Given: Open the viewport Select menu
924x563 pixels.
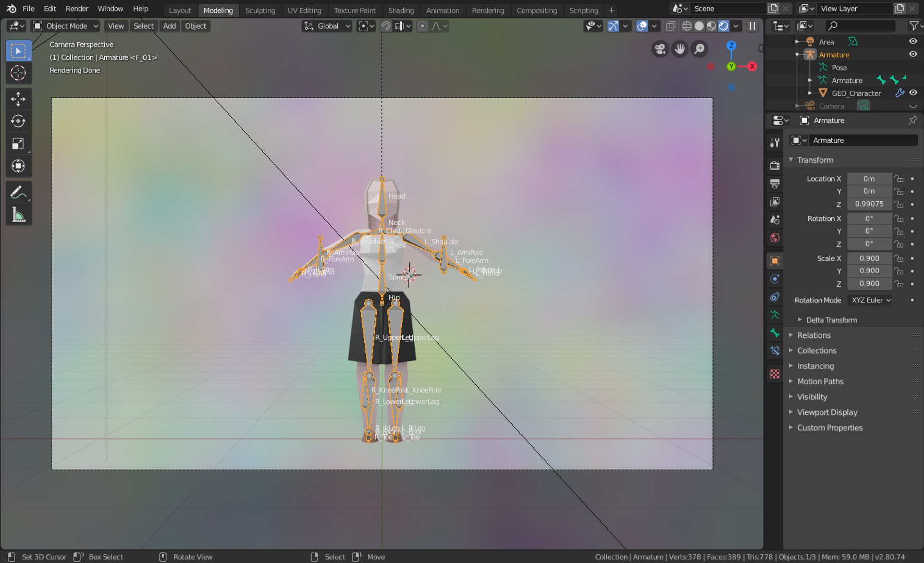Looking at the screenshot, I should click(143, 26).
